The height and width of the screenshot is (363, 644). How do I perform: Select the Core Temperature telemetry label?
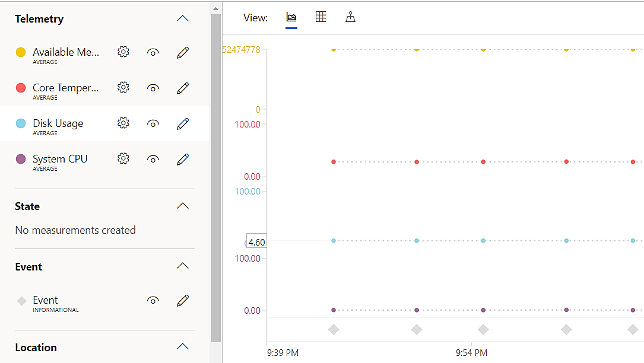coord(65,88)
